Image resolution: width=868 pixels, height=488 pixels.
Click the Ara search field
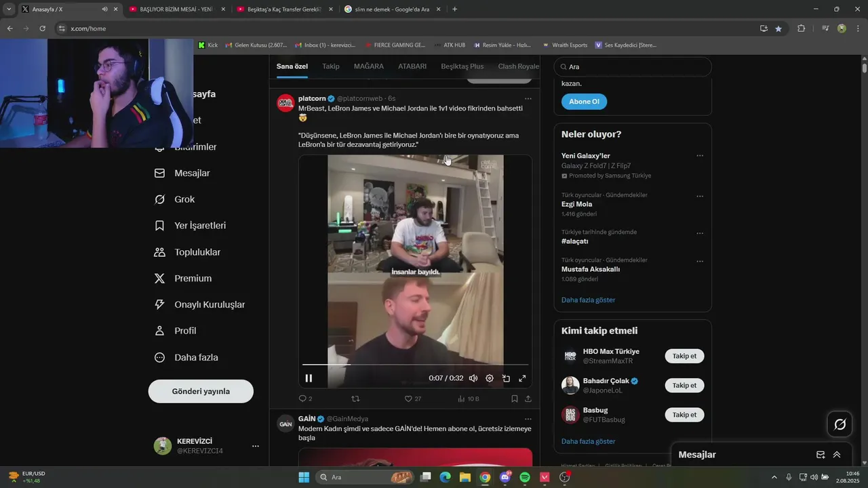tap(633, 66)
